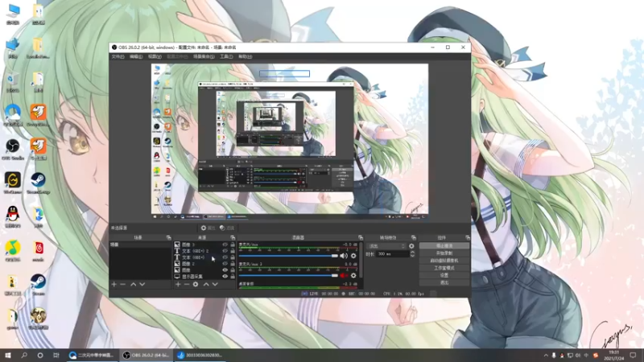Open Task View on the taskbar

pos(56,355)
